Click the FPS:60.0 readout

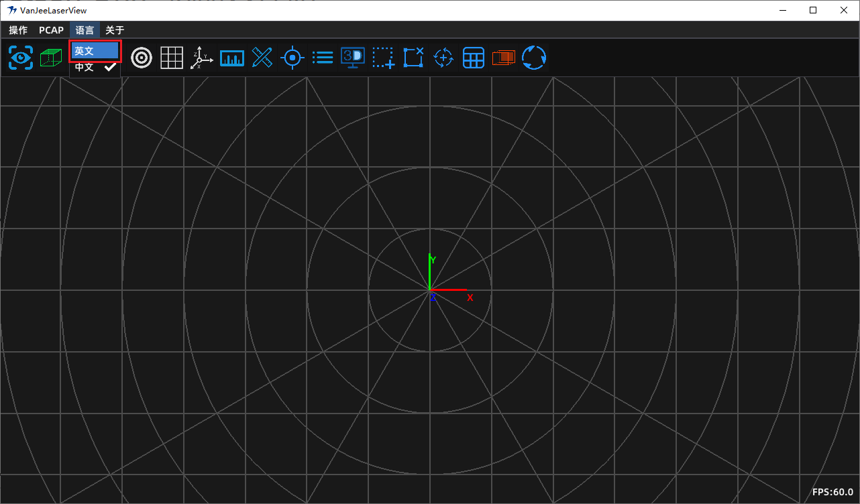point(832,492)
